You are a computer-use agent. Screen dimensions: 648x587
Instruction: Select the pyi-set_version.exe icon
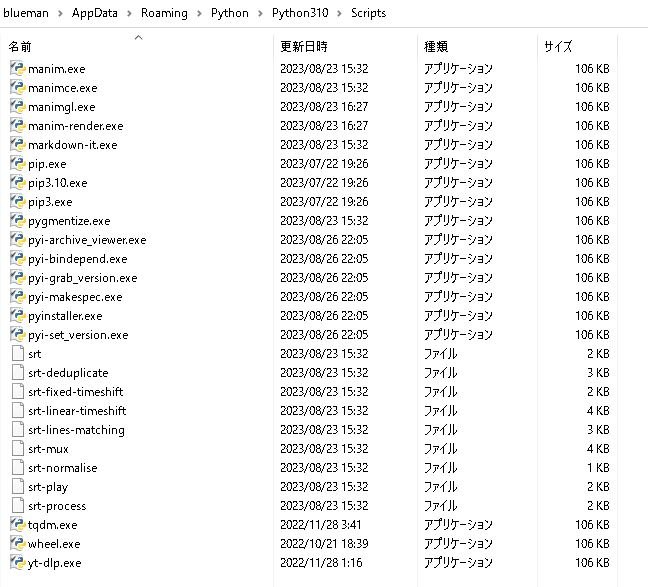click(18, 334)
